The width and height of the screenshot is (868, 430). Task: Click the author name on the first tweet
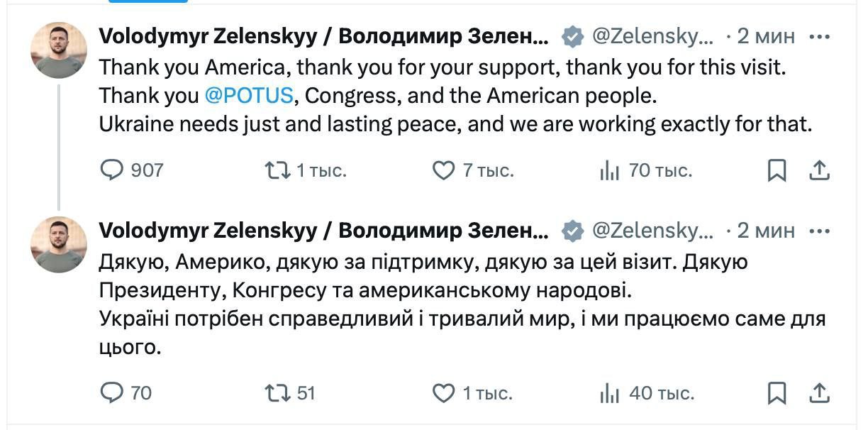[323, 35]
